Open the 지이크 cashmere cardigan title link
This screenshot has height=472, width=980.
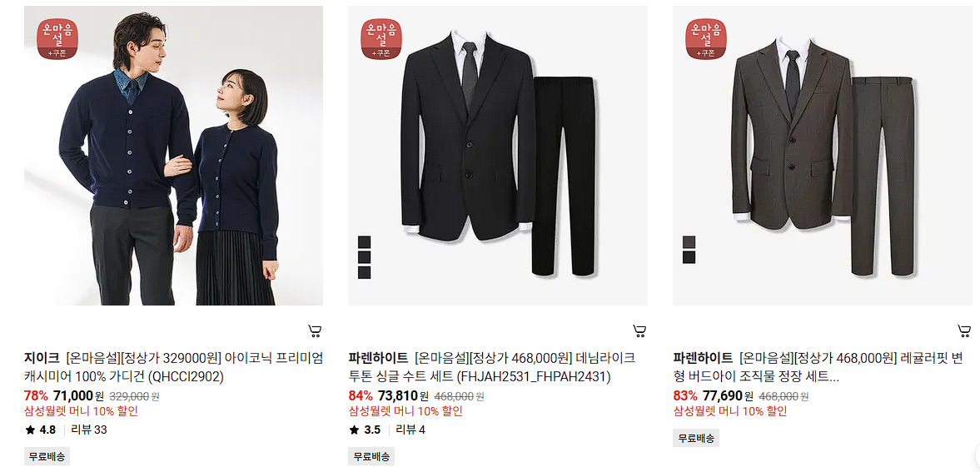[x=173, y=368]
